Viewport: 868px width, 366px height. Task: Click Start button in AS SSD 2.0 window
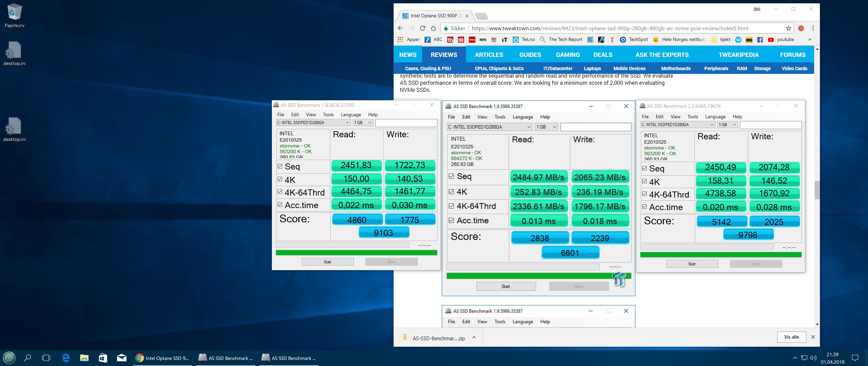[692, 264]
